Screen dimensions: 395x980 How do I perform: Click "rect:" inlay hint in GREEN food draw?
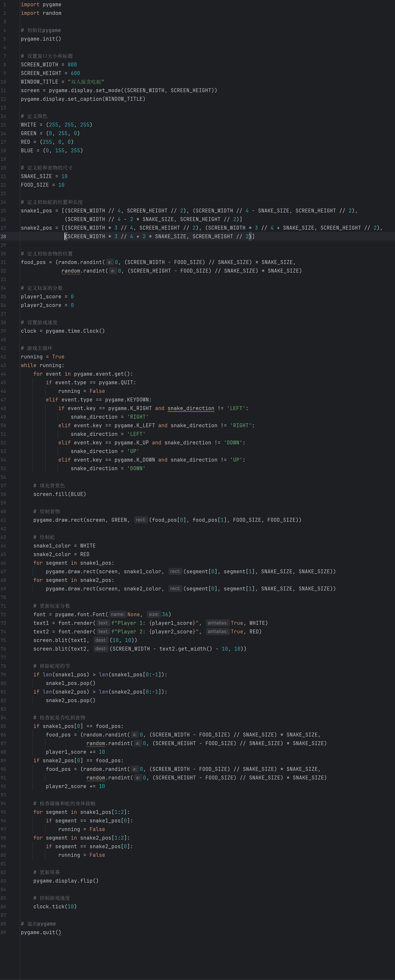pyautogui.click(x=141, y=520)
